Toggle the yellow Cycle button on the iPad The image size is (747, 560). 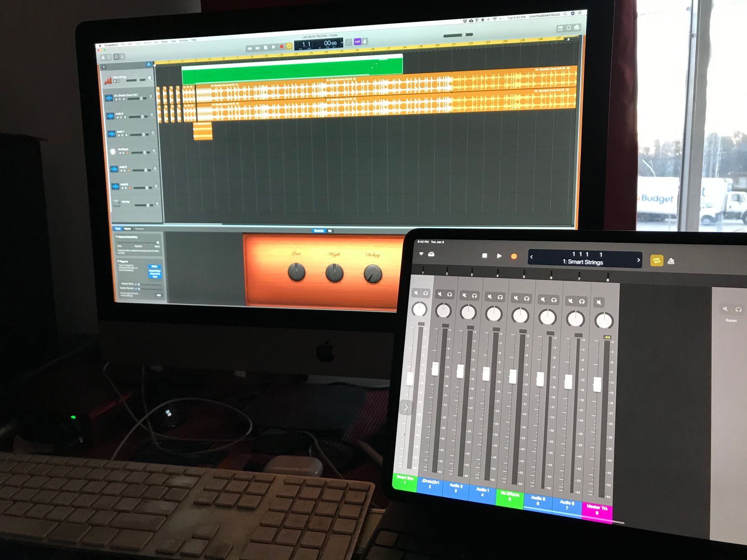point(656,261)
